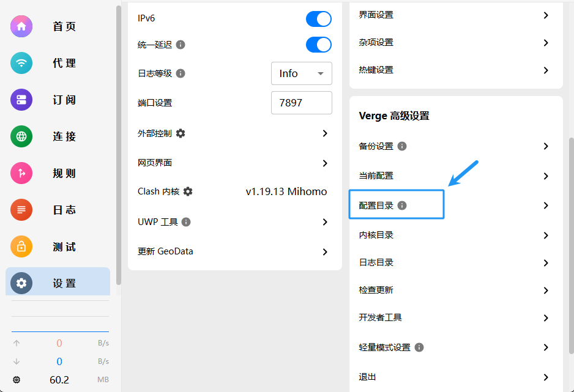Toggle the IPv6 switch off
The image size is (574, 392).
318,18
